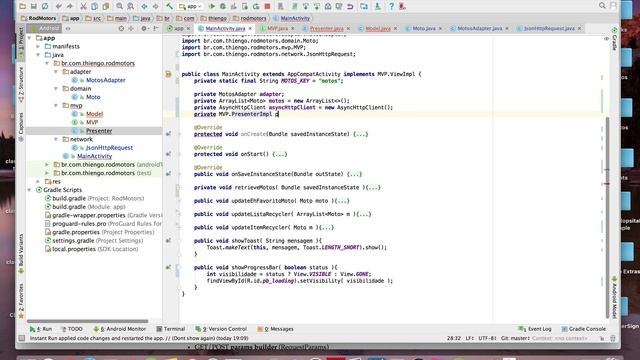
Task: Click the Navigate Forward arrow
Action: coord(156,6)
